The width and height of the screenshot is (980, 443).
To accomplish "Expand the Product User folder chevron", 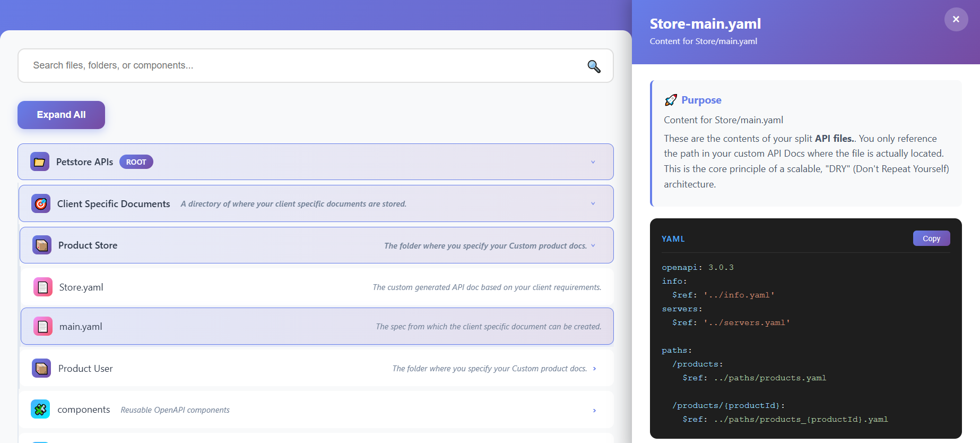I will pos(594,369).
